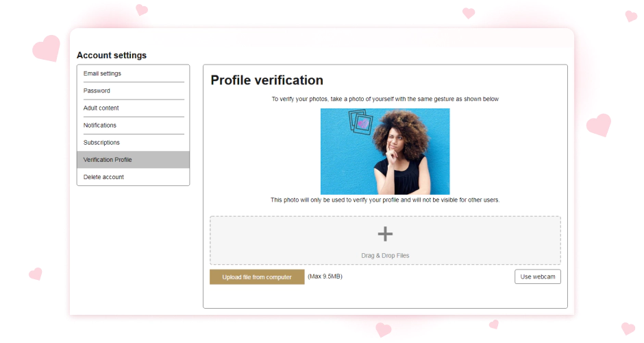This screenshot has width=644, height=343.
Task: Click the large pink heart beside Account settings
Action: [x=46, y=49]
